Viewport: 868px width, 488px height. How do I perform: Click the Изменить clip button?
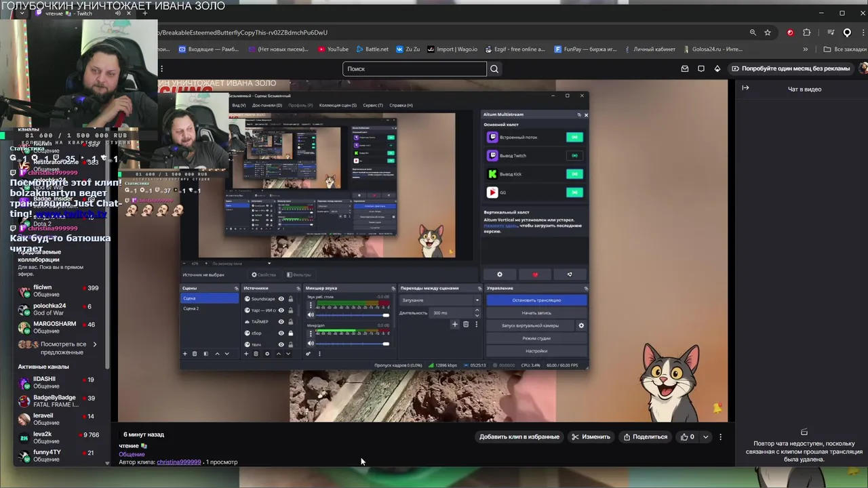pos(591,437)
